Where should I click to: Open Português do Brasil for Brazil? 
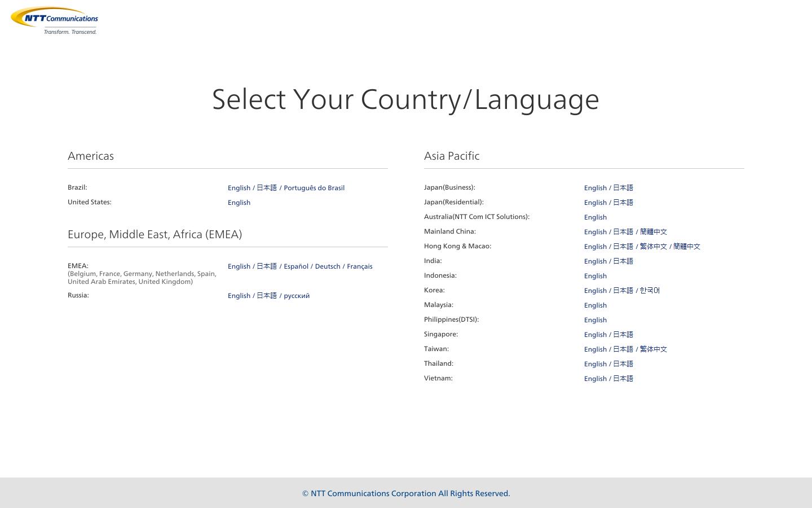tap(314, 187)
